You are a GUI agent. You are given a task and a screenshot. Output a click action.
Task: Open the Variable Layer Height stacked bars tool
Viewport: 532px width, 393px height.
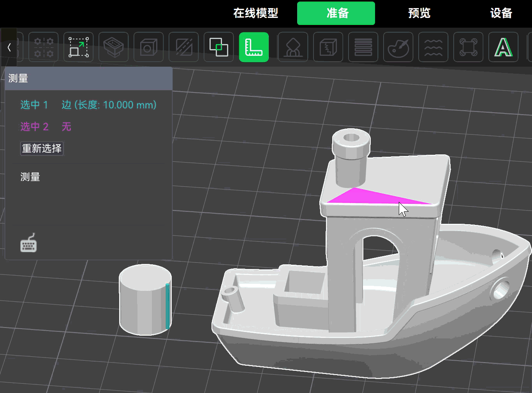[x=363, y=48]
